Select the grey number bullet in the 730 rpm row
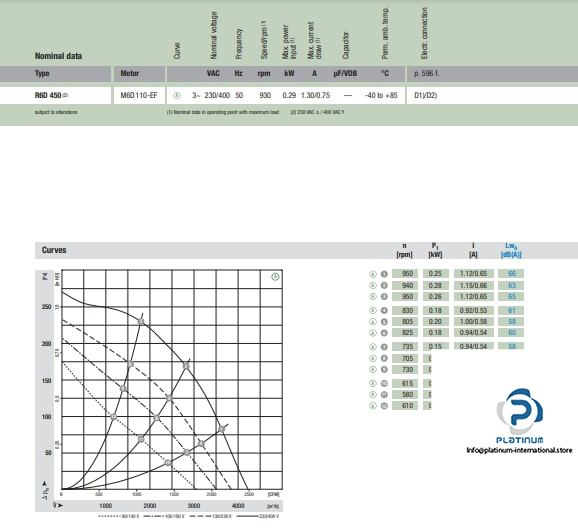 tap(384, 369)
